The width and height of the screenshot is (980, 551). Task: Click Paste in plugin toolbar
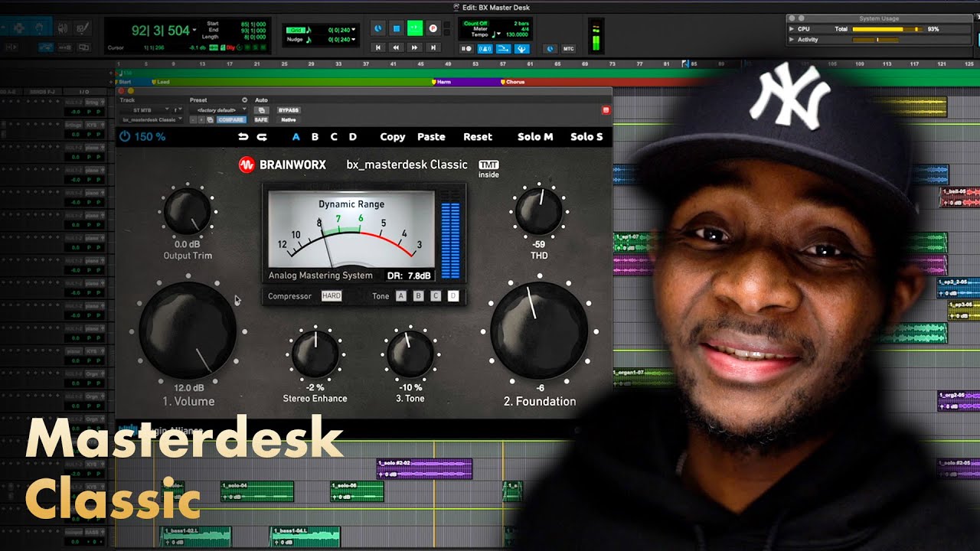tap(431, 137)
